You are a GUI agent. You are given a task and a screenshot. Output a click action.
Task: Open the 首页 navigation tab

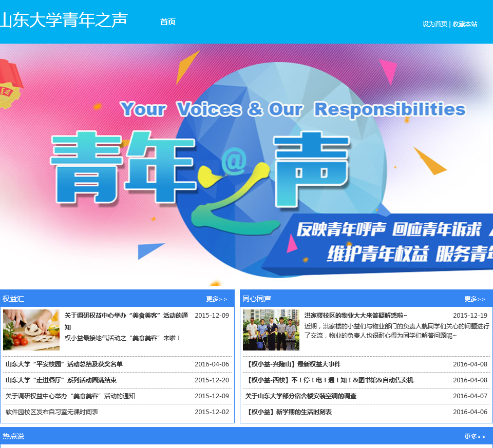pyautogui.click(x=168, y=22)
